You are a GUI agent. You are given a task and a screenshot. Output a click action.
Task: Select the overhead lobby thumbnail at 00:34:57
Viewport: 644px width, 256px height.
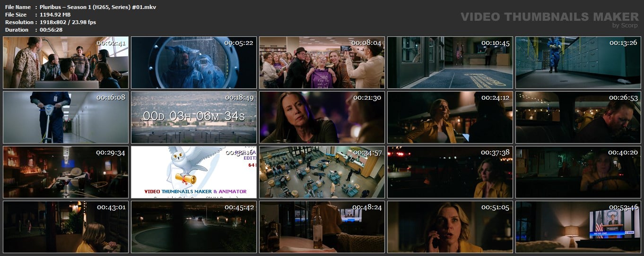(x=322, y=172)
